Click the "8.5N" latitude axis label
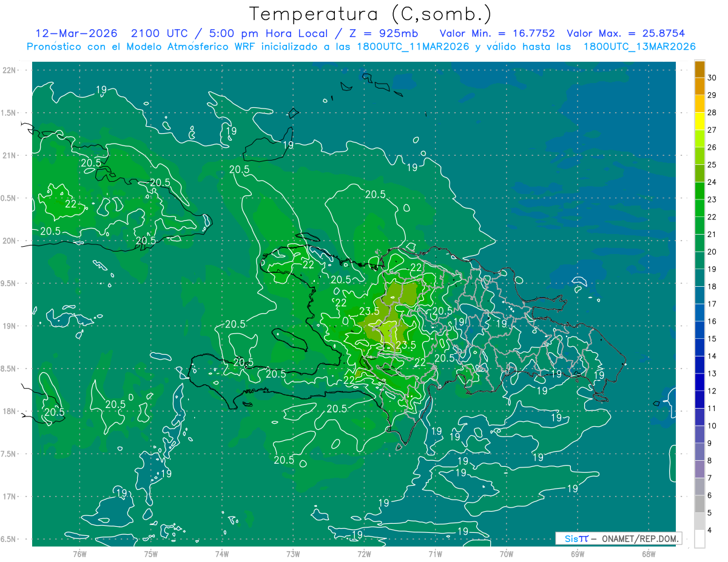The width and height of the screenshot is (728, 562). tap(9, 369)
